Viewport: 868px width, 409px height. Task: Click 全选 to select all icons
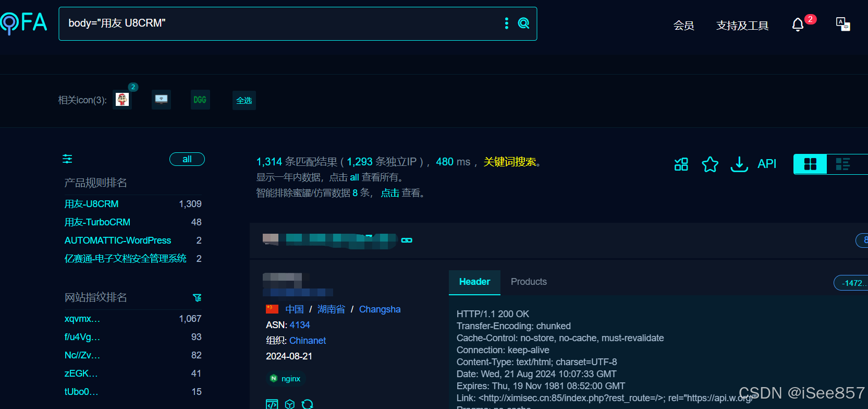click(244, 100)
